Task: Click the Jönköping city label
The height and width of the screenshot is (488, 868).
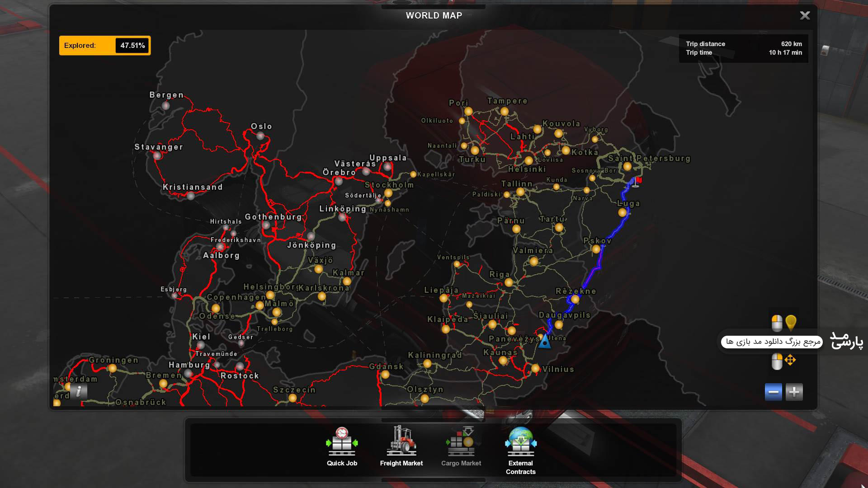Action: coord(312,245)
